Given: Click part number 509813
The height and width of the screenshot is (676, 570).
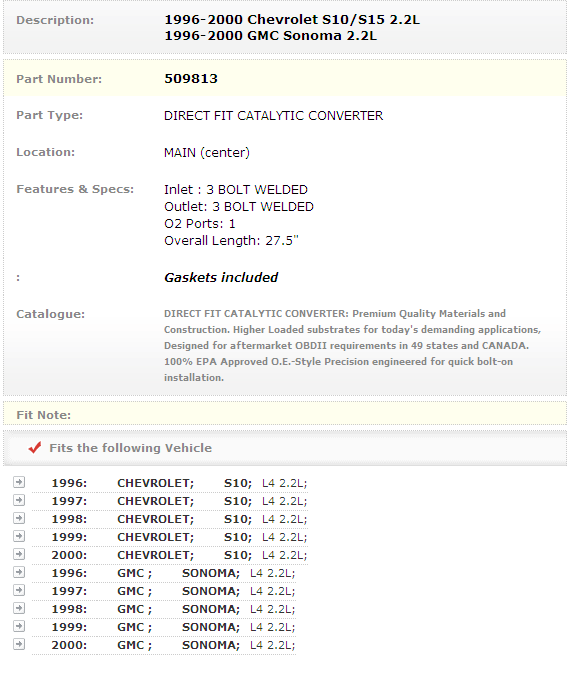Looking at the screenshot, I should (x=191, y=79).
